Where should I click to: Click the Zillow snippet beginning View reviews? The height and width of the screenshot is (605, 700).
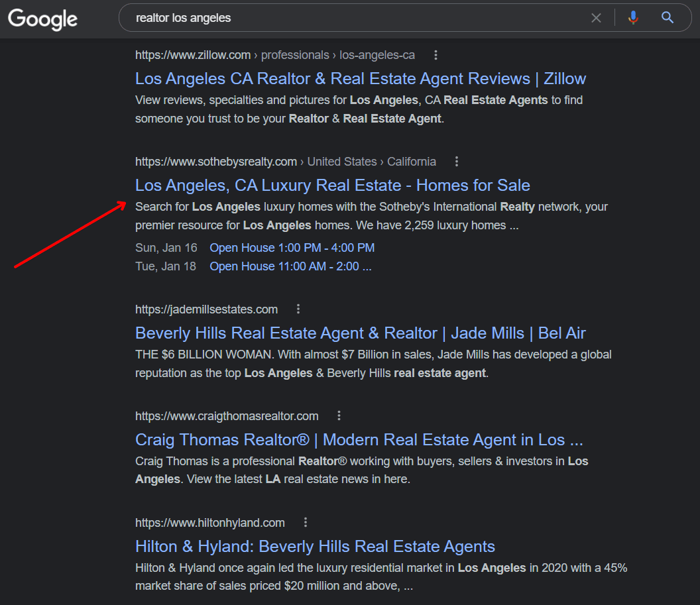tap(359, 109)
